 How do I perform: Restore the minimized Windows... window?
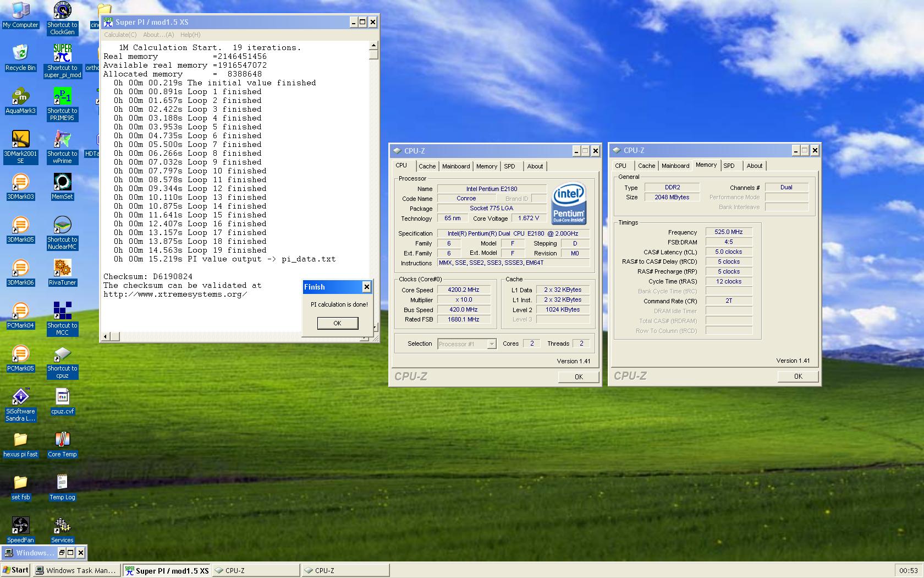[62, 553]
